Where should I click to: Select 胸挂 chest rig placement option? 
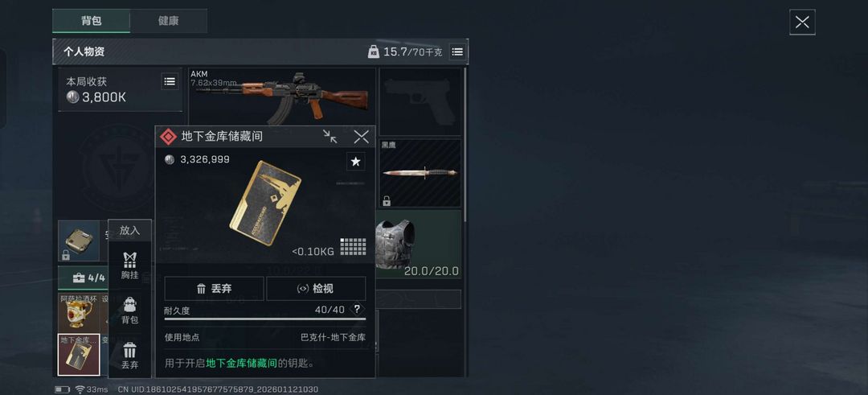(129, 266)
